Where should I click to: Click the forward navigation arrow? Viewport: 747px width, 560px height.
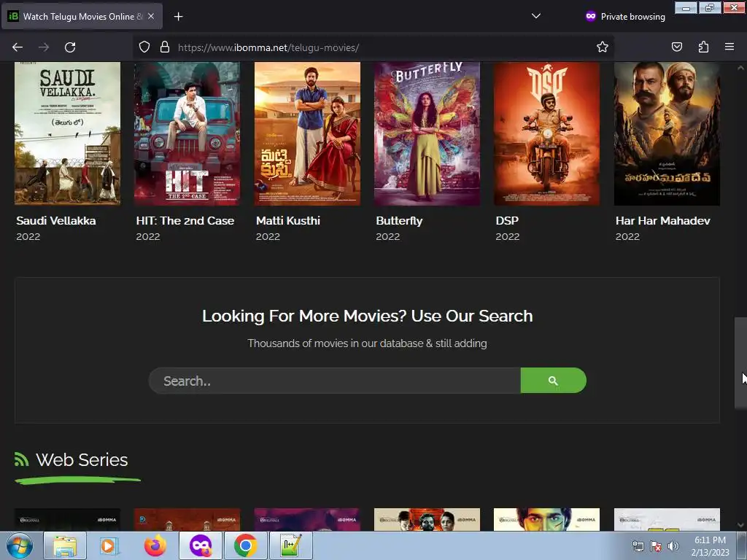point(44,47)
